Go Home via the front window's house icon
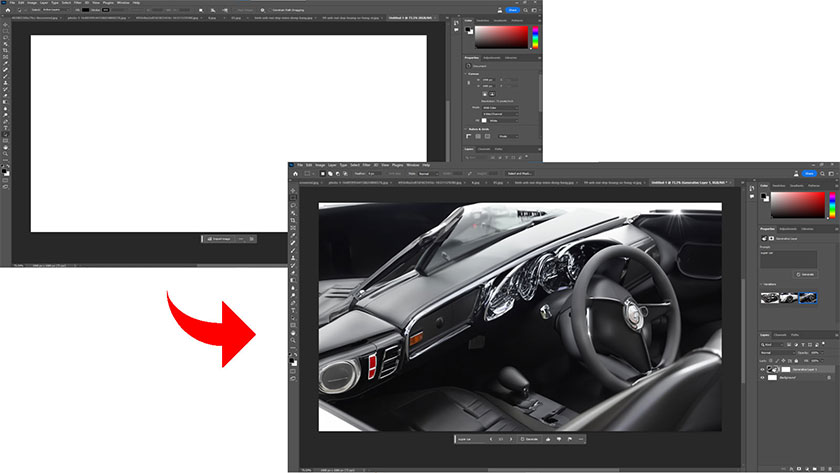840x473 pixels. point(295,174)
